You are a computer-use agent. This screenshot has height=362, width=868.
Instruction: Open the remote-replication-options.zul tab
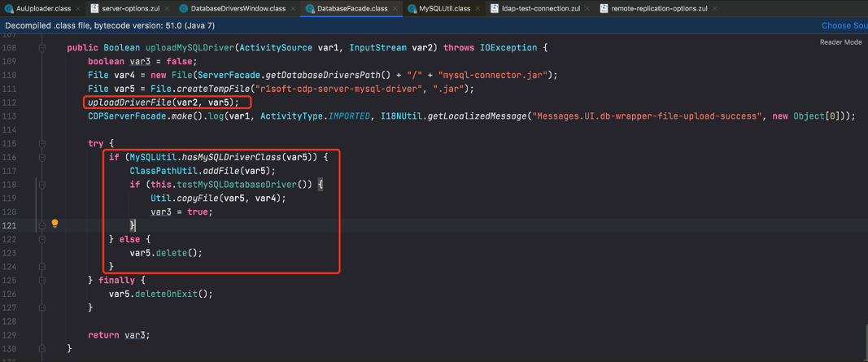[658, 9]
